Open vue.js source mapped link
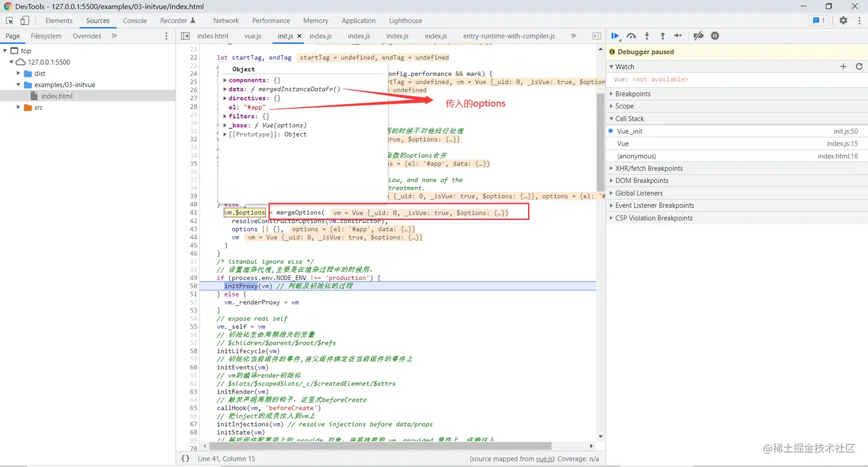This screenshot has height=467, width=868. pyautogui.click(x=545, y=459)
